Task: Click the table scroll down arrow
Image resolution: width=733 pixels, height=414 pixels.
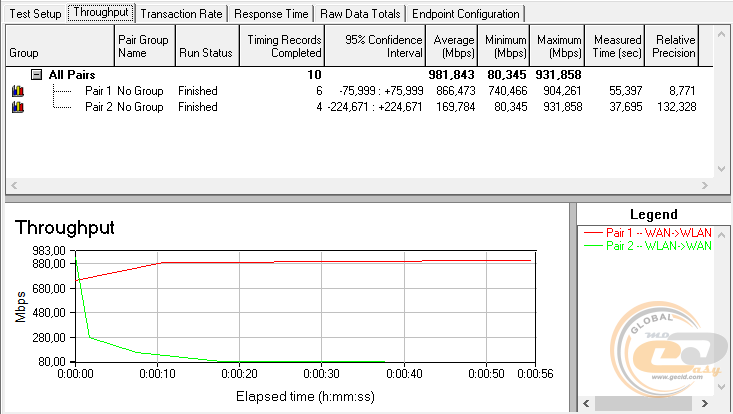Action: (x=721, y=169)
